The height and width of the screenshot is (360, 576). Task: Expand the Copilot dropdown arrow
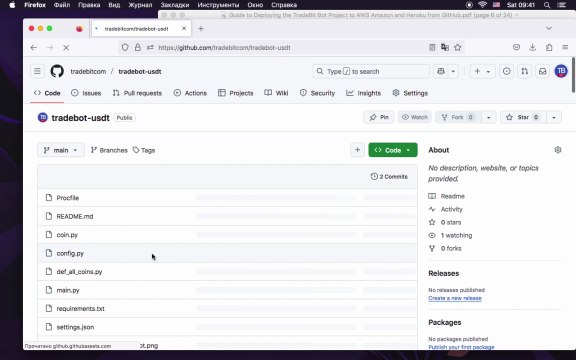tap(453, 71)
